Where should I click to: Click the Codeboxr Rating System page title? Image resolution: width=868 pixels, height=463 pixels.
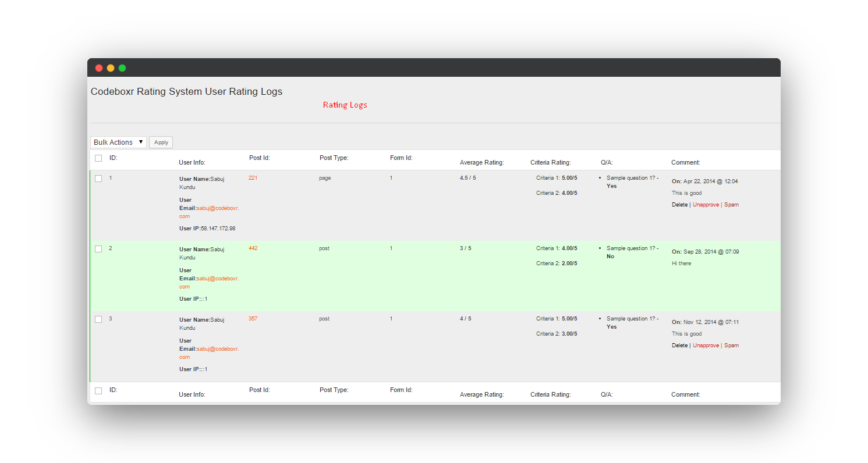coord(186,91)
